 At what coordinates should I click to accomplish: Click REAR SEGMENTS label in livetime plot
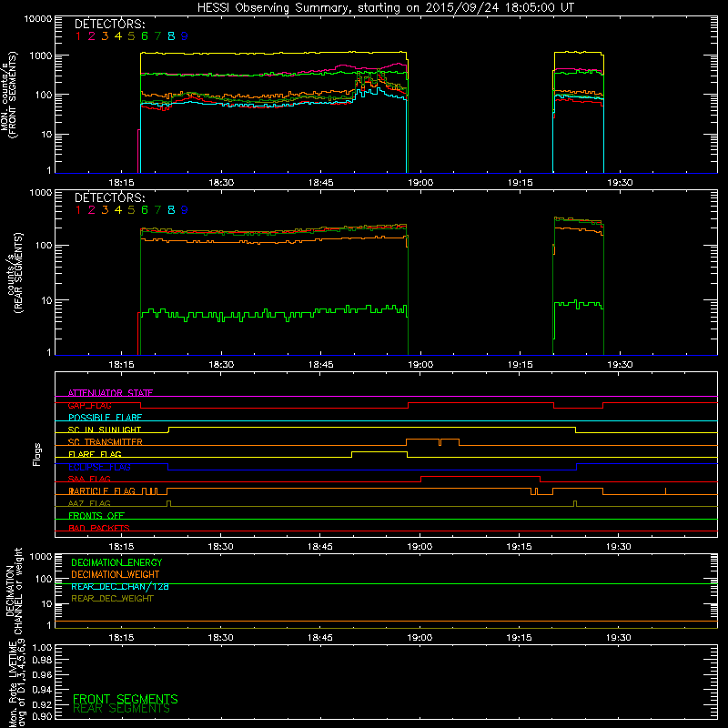(122, 709)
